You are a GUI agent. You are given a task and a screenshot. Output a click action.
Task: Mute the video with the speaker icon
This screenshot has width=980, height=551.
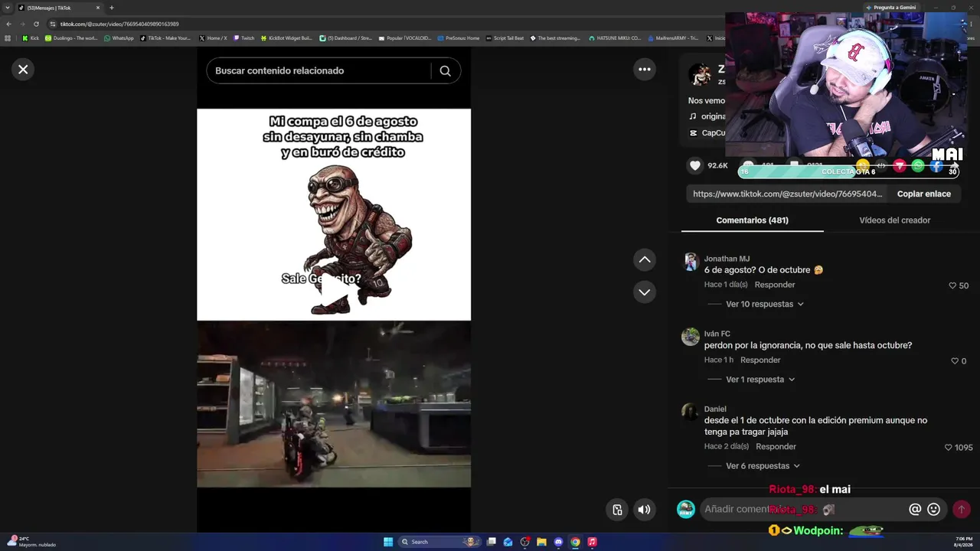[x=645, y=510]
